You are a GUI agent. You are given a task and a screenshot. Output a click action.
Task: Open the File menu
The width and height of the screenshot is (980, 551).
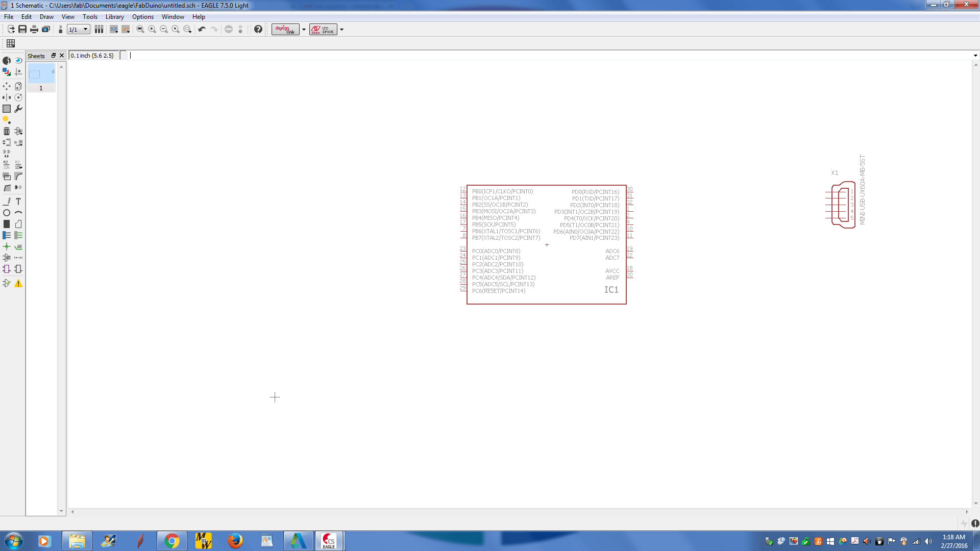(x=9, y=16)
